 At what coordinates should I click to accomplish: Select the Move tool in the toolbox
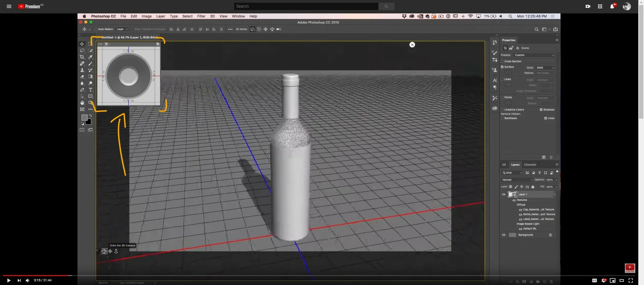click(82, 44)
